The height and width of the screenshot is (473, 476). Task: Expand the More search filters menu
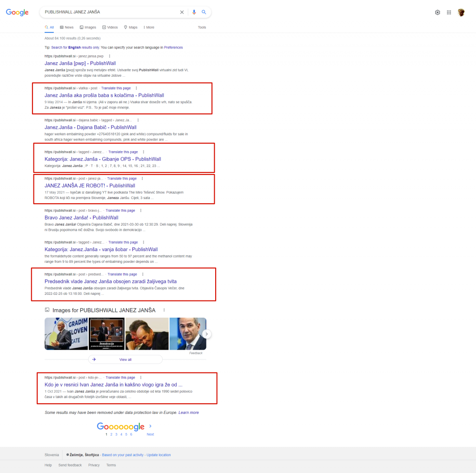click(149, 27)
